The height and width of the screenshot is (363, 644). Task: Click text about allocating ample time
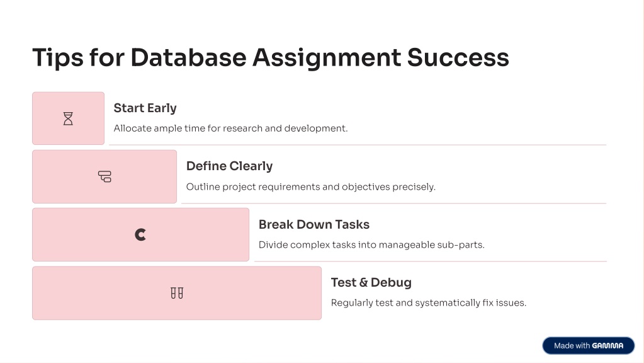click(x=230, y=129)
